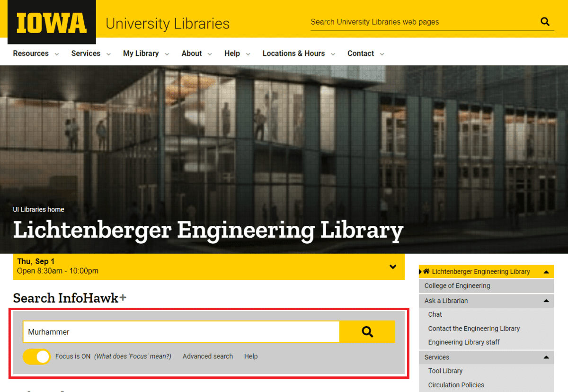The image size is (568, 392).
Task: Click the InfoHawk search field containing Murhammer
Action: coord(181,332)
